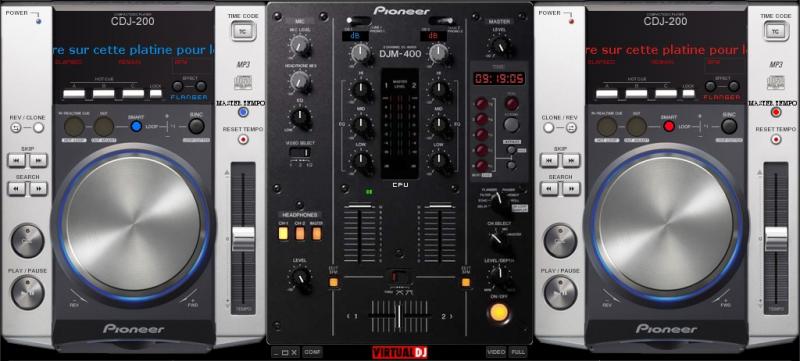The image size is (800, 361).
Task: Click the left deck Play/Pause button
Action: 28,293
